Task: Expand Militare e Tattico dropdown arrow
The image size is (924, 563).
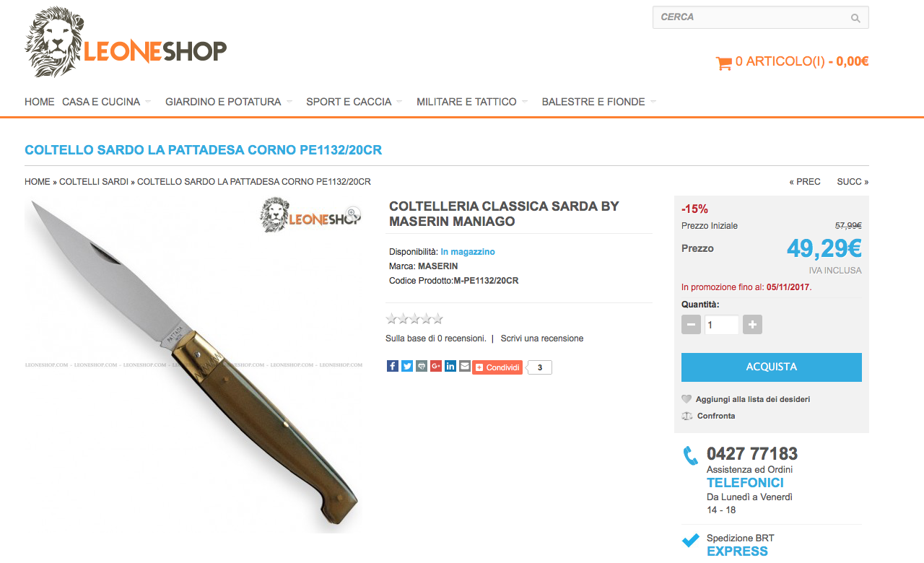Action: 525,102
